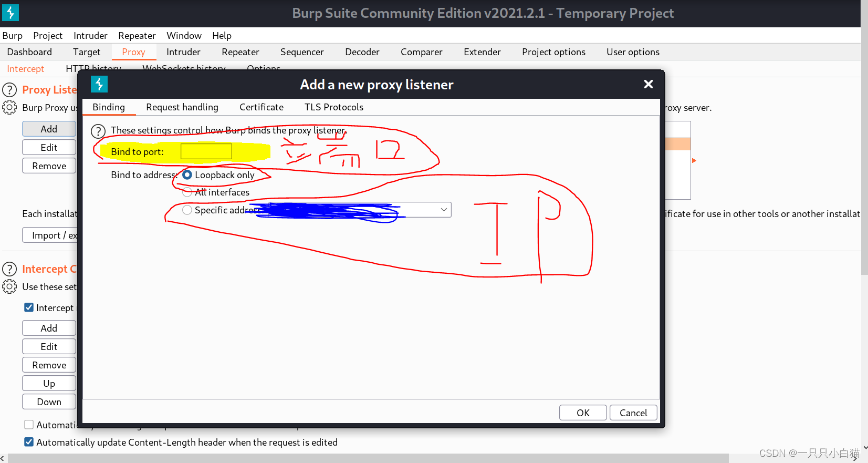Click OK to confirm new listener
The height and width of the screenshot is (463, 868).
pyautogui.click(x=583, y=413)
